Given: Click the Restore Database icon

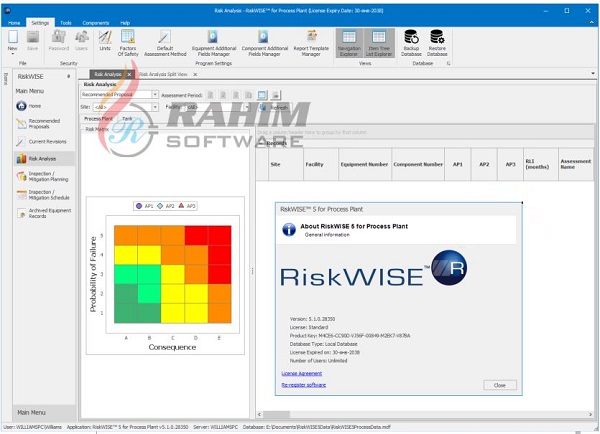Looking at the screenshot, I should click(x=437, y=43).
